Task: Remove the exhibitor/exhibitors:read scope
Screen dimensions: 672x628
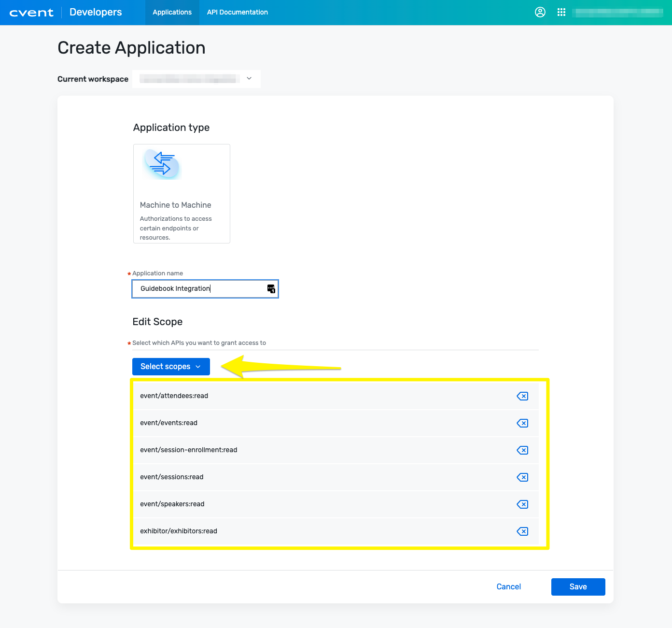Action: pyautogui.click(x=522, y=531)
